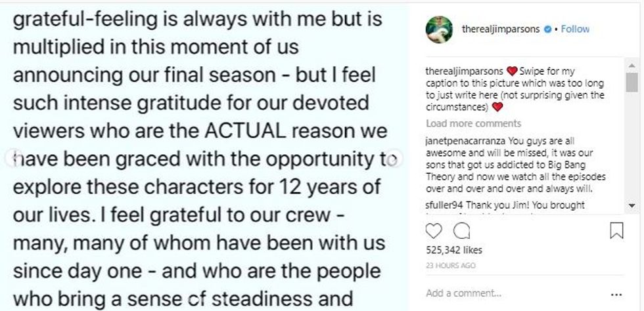Save post using the bookmark icon
644x311 pixels.
pyautogui.click(x=616, y=231)
